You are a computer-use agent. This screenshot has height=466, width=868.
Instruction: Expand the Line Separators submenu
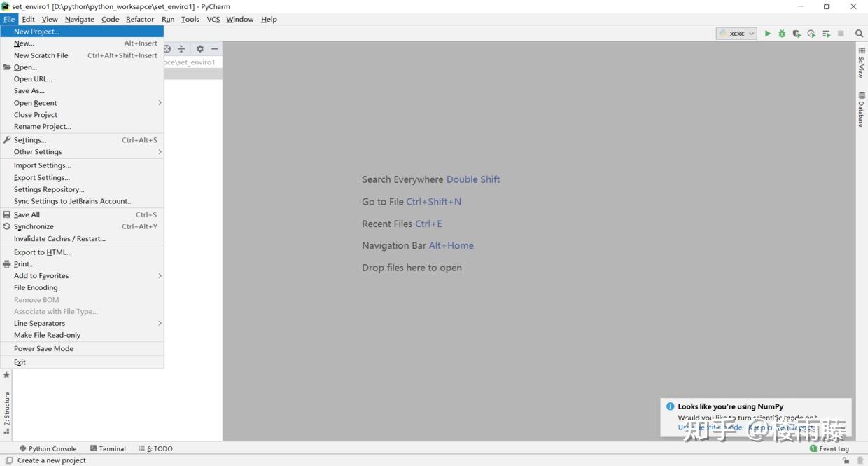pyautogui.click(x=82, y=324)
